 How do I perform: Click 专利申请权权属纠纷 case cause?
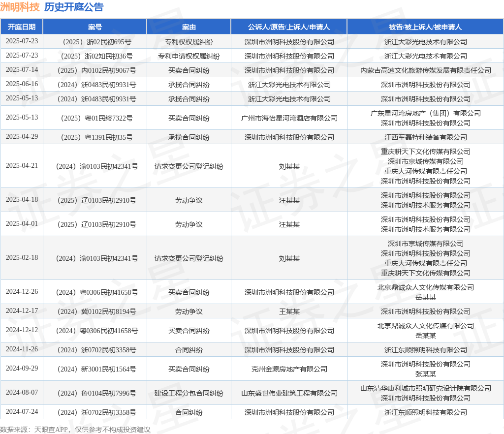click(x=189, y=56)
